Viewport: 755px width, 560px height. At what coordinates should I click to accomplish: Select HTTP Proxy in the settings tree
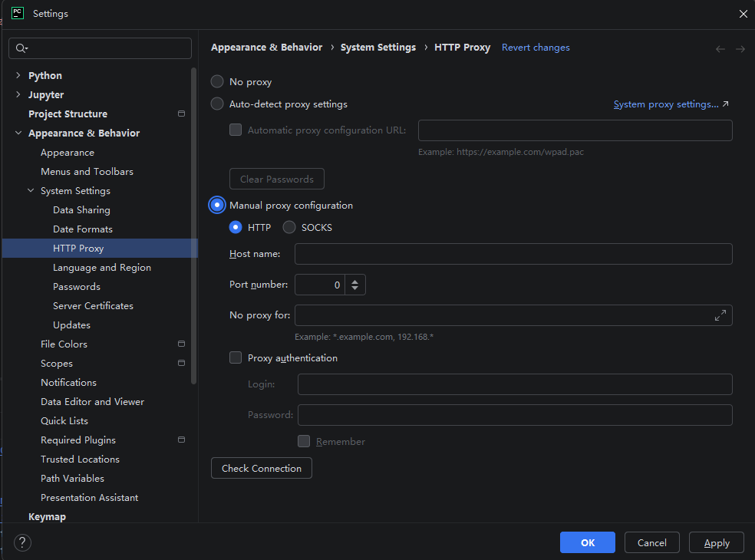click(101, 248)
